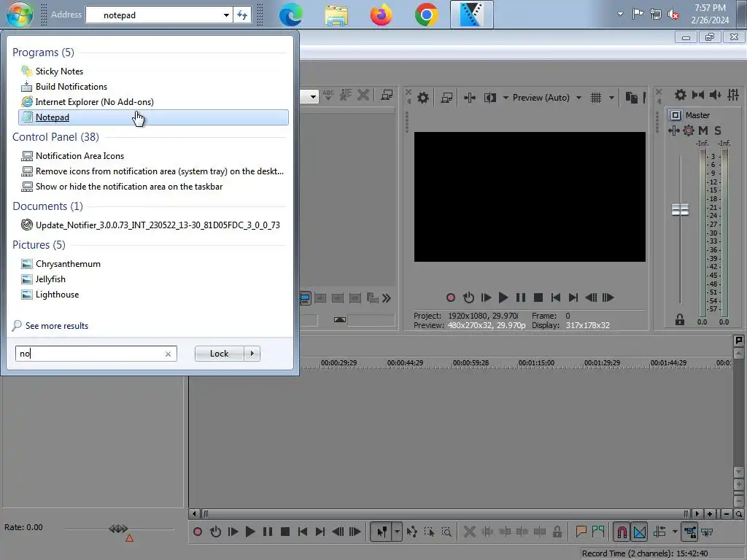Open Video Preview settings gear
The width and height of the screenshot is (747, 560).
click(422, 98)
